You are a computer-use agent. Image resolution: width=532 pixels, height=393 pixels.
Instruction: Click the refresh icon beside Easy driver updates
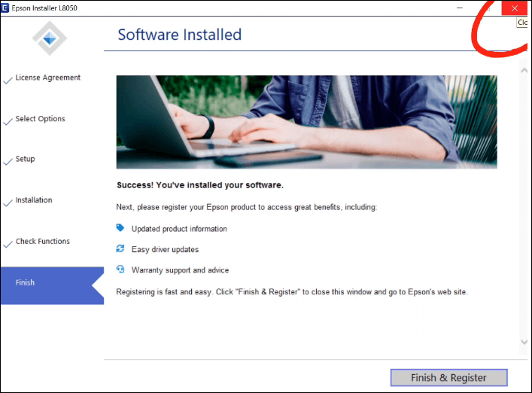click(x=120, y=248)
